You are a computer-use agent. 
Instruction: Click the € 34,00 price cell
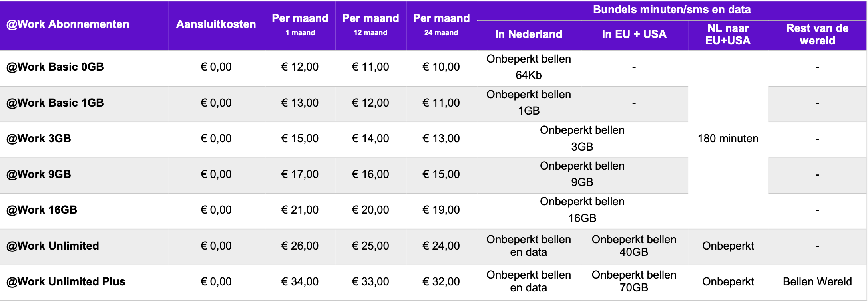click(300, 282)
